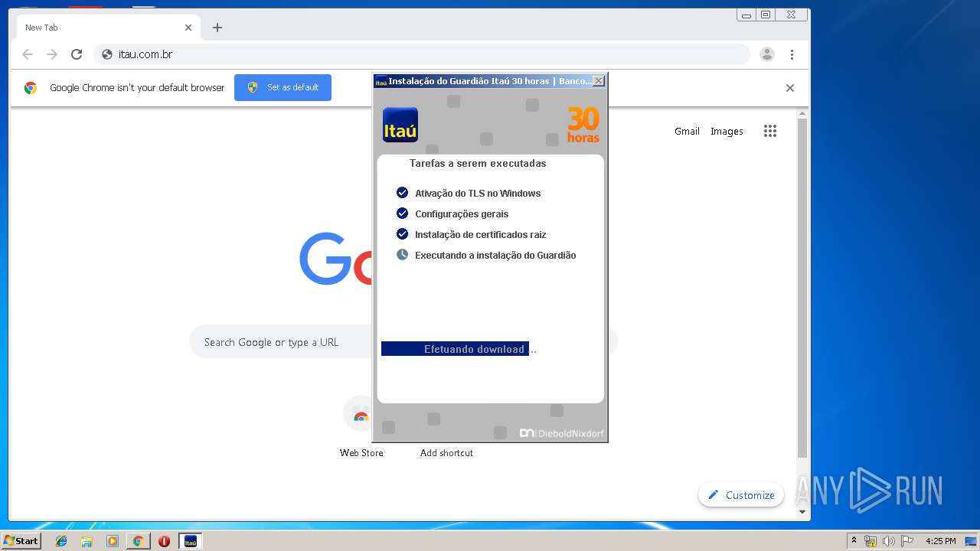This screenshot has height=551, width=980.
Task: Open File Explorer from the taskbar
Action: (x=87, y=541)
